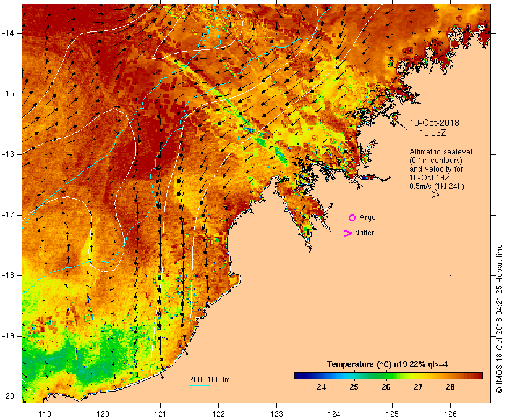Click the '121' longitude axis label
Screen dimensions: 507x420
pyautogui.click(x=160, y=414)
